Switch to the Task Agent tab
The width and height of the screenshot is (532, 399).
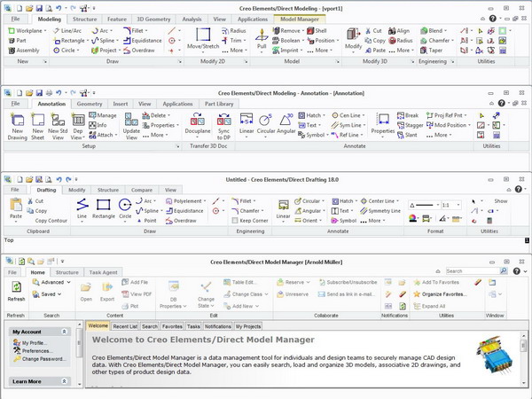tap(103, 272)
